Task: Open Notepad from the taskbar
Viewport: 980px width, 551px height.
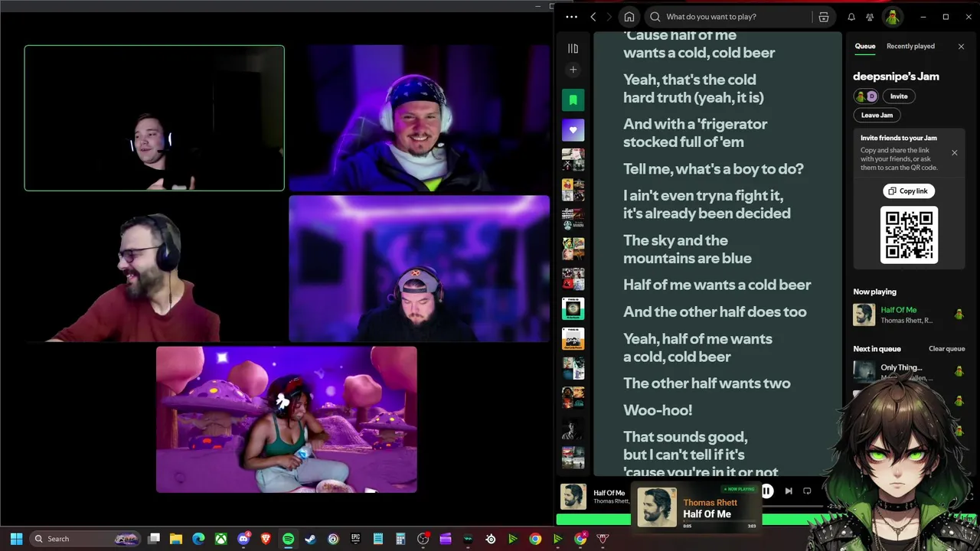Action: click(x=378, y=539)
